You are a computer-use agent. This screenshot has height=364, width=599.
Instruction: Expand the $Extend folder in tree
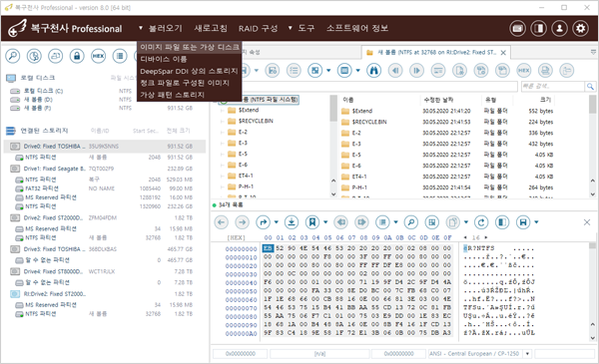coord(222,111)
